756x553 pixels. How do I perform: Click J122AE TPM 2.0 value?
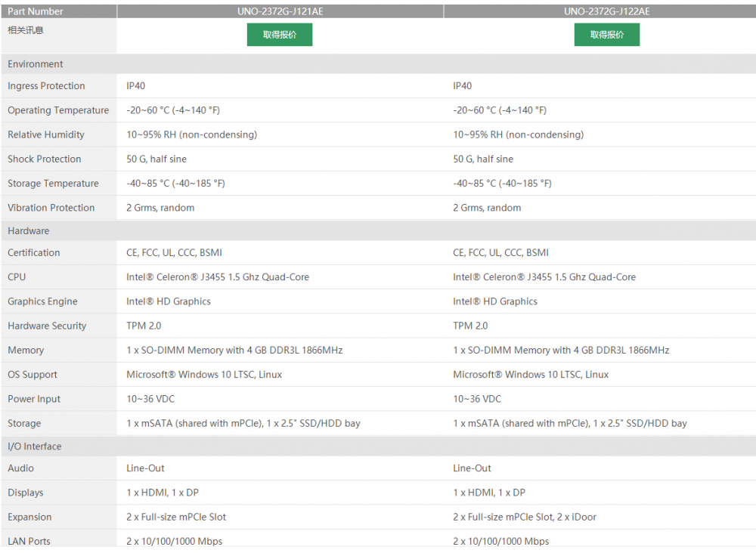pyautogui.click(x=470, y=326)
